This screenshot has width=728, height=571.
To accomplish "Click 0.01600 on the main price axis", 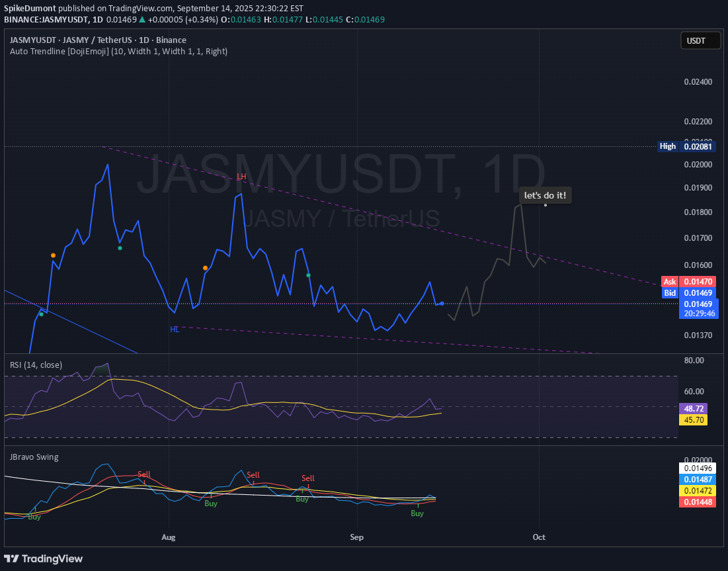I will tap(698, 265).
